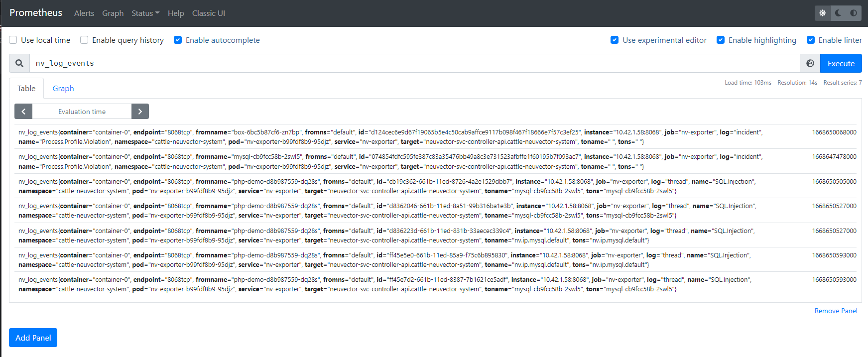This screenshot has height=357, width=868.
Task: Go to previous evaluation time arrow
Action: pyautogui.click(x=23, y=112)
